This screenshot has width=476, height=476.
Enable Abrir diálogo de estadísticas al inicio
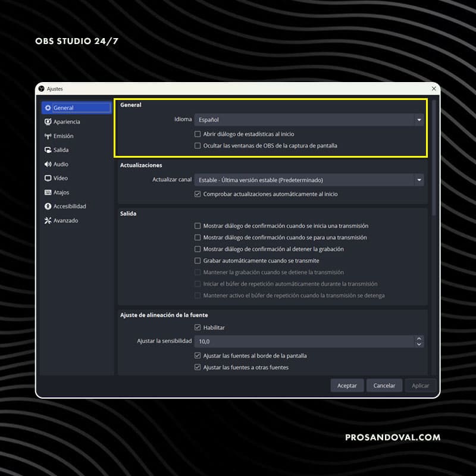point(198,134)
